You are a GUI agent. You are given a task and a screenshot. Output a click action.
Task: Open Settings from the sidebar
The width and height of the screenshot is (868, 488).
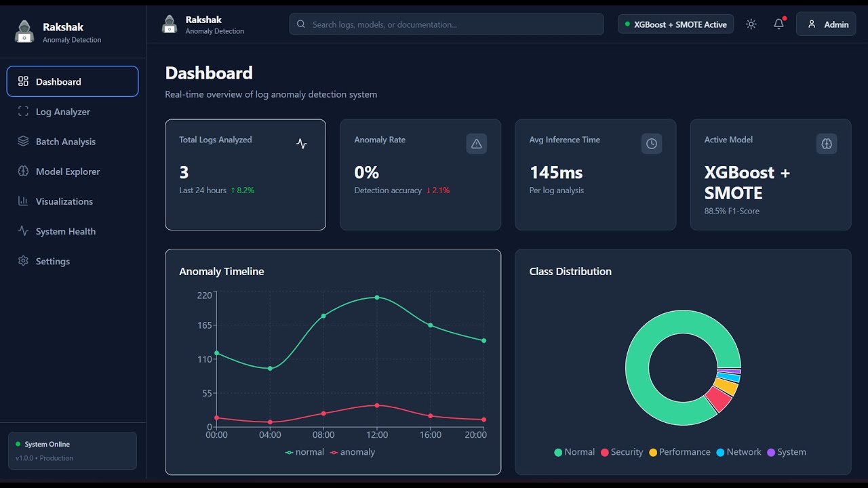pyautogui.click(x=73, y=261)
